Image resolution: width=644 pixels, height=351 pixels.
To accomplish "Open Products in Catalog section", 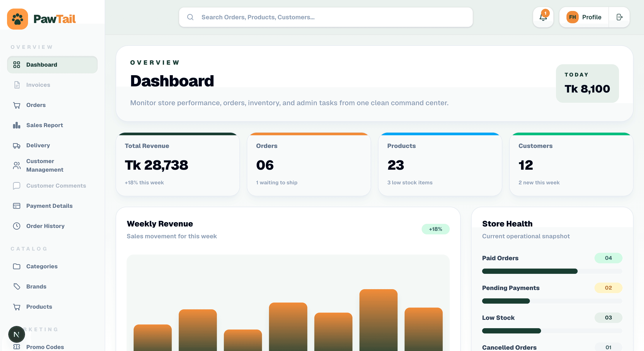I will click(x=52, y=307).
